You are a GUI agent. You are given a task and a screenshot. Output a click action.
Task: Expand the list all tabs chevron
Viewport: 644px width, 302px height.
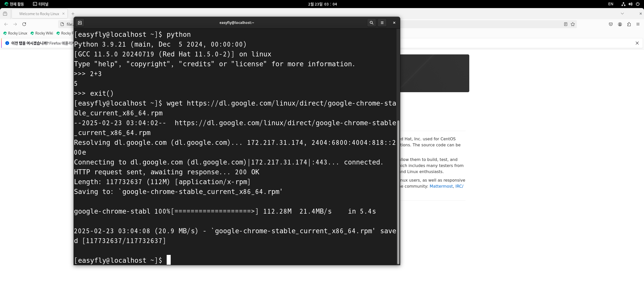point(622,14)
